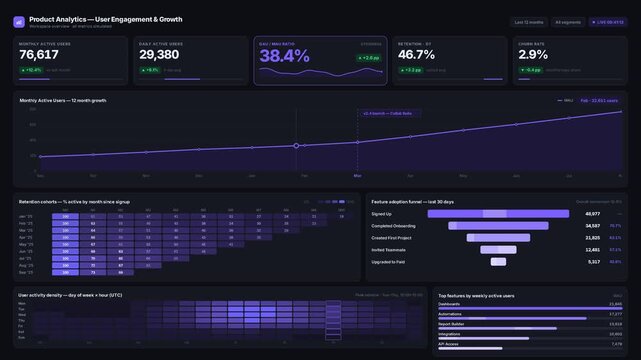This screenshot has height=360, width=641.
Task: Click the Dashboards feature usage bar
Action: tap(530, 309)
